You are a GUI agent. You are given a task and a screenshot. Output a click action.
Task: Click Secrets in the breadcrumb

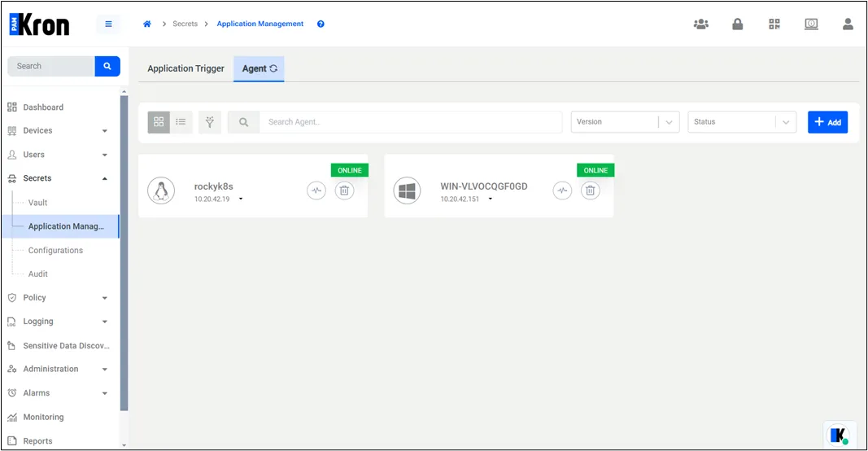point(185,24)
